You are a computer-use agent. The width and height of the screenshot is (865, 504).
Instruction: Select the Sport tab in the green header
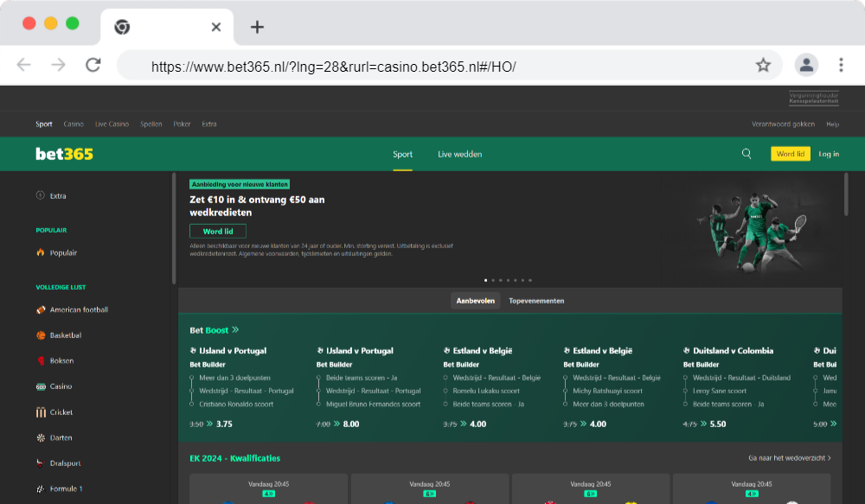[x=403, y=155]
